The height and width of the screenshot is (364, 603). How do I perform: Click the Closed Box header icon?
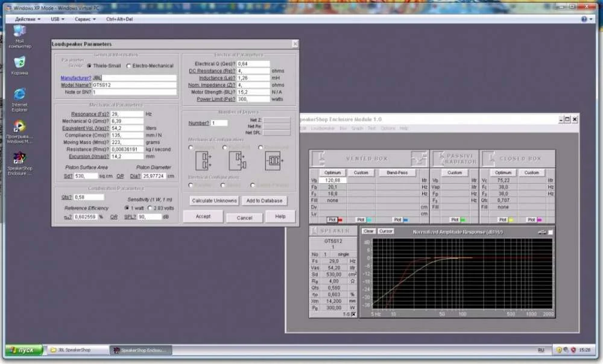coord(489,158)
